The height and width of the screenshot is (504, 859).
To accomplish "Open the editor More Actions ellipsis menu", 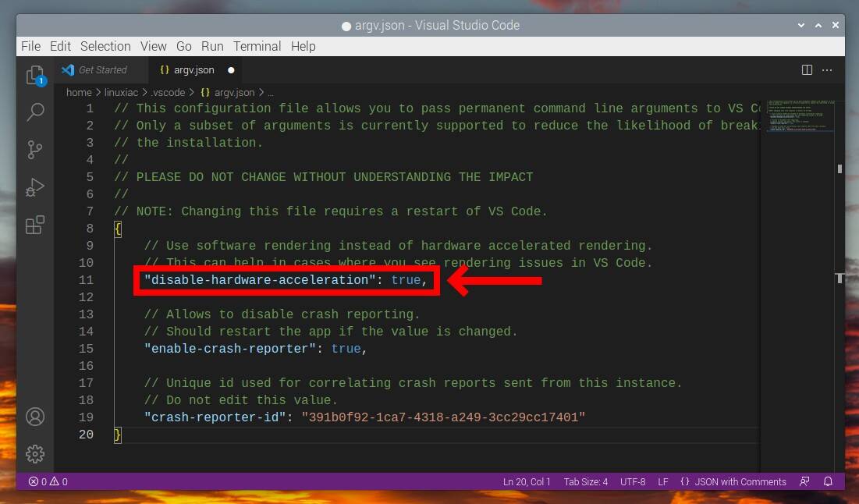I will 826,69.
